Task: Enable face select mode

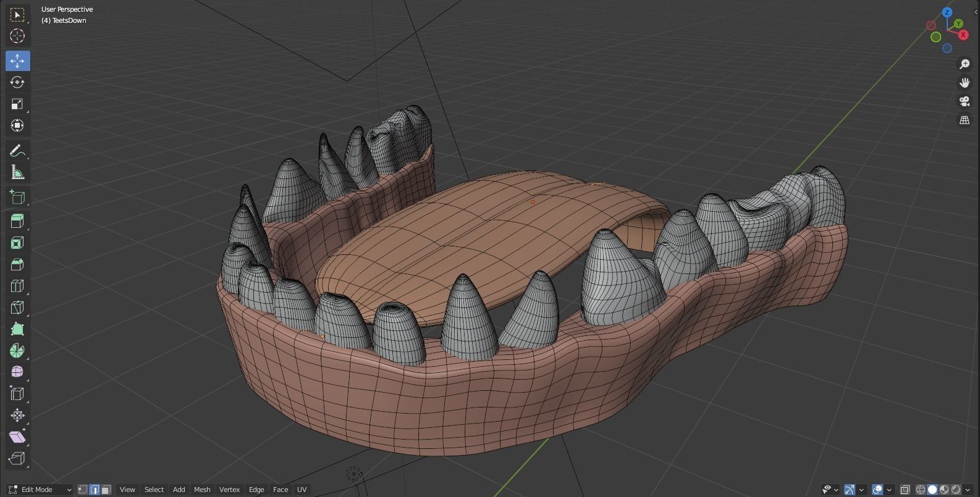Action: click(106, 490)
